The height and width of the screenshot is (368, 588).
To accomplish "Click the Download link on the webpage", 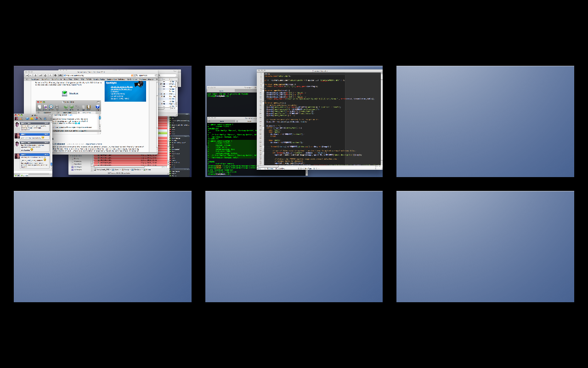I will (73, 93).
